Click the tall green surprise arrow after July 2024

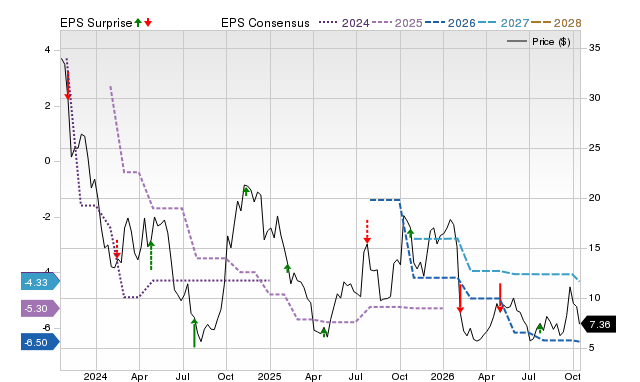[194, 333]
